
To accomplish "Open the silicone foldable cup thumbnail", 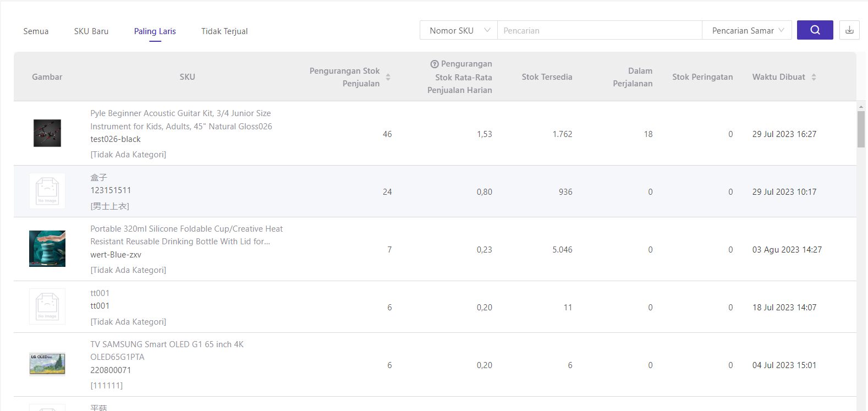I will pos(47,249).
